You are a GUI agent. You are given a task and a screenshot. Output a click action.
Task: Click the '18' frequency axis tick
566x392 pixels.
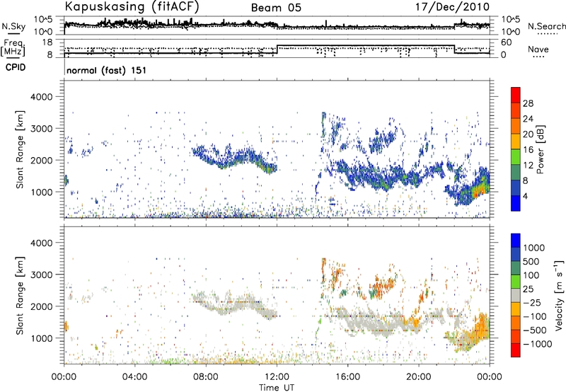[47, 42]
